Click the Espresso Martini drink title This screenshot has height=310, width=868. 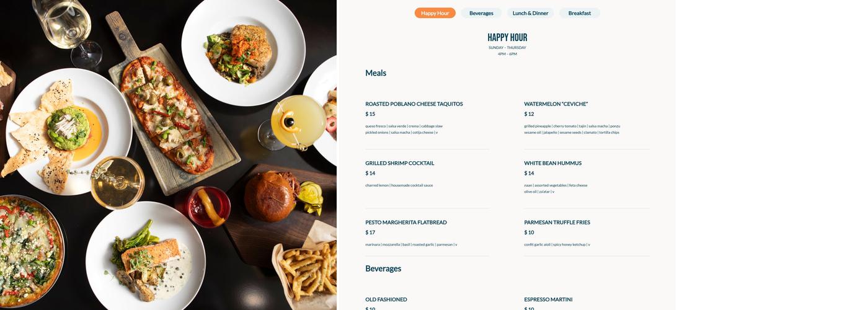tap(548, 299)
